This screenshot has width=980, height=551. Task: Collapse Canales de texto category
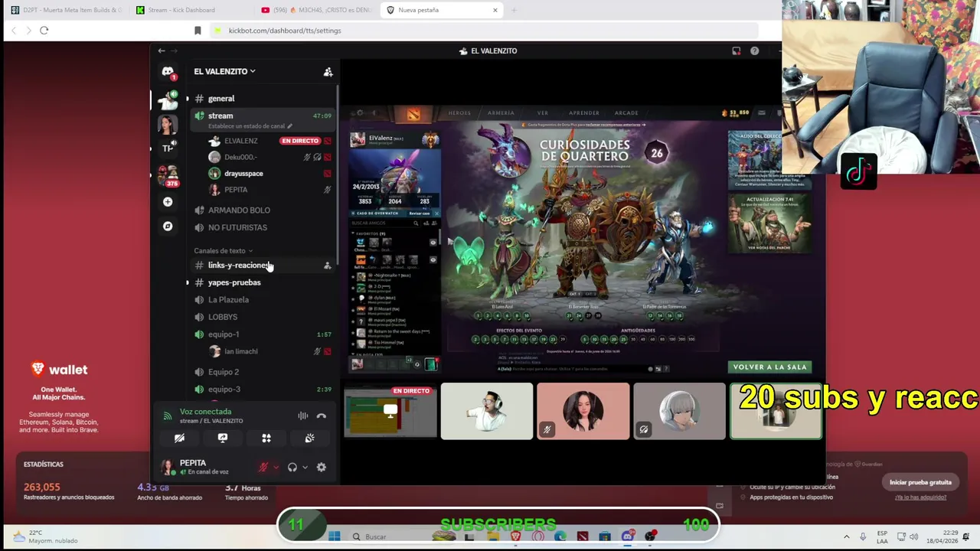[223, 251]
